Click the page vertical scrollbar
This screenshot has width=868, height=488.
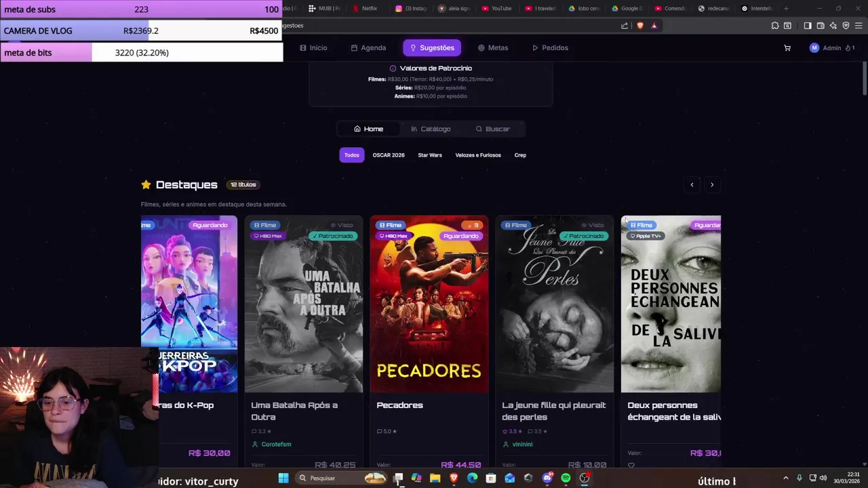click(x=865, y=78)
